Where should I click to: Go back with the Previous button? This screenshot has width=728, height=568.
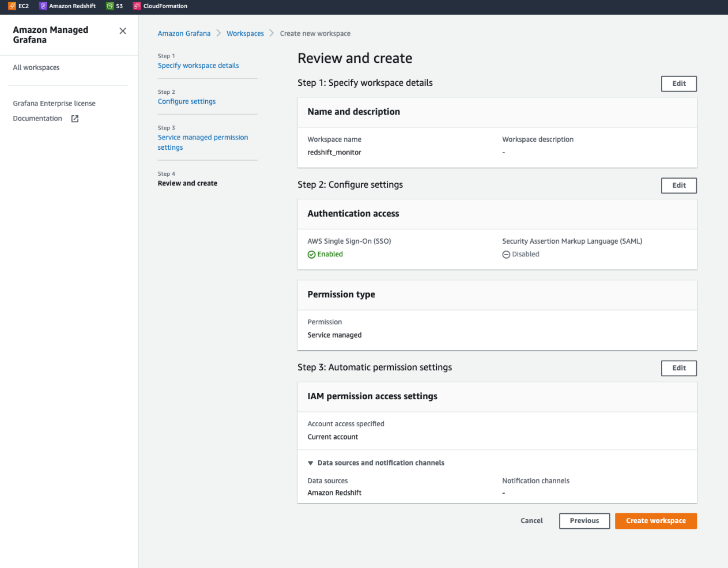click(x=584, y=521)
